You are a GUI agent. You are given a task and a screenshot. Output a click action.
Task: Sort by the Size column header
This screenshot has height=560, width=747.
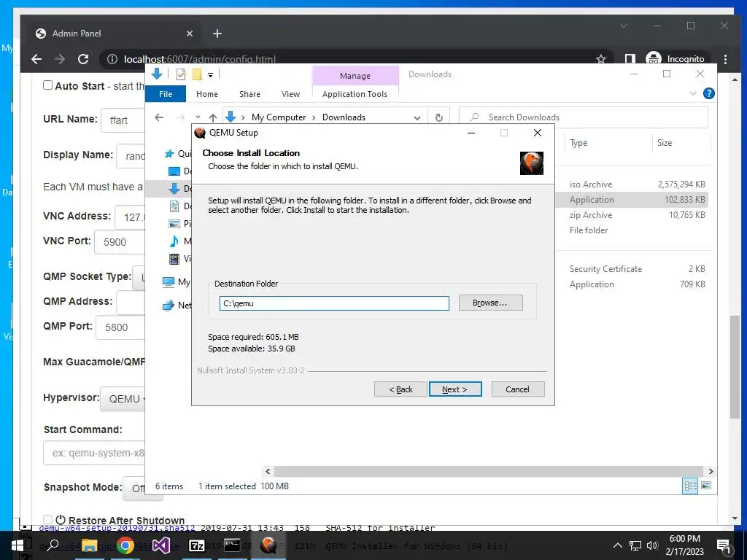pyautogui.click(x=681, y=143)
